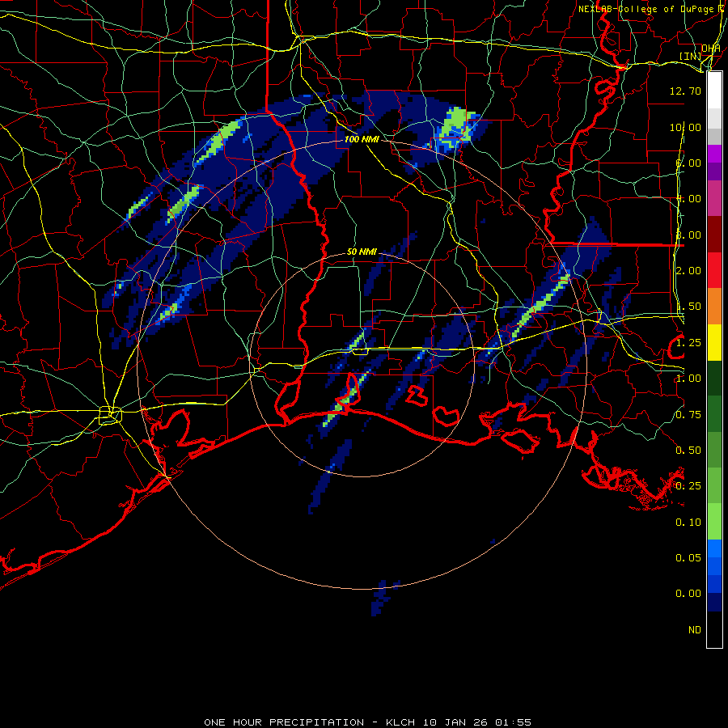
Task: Click the orange swatch beside 1.50
Action: (x=714, y=307)
